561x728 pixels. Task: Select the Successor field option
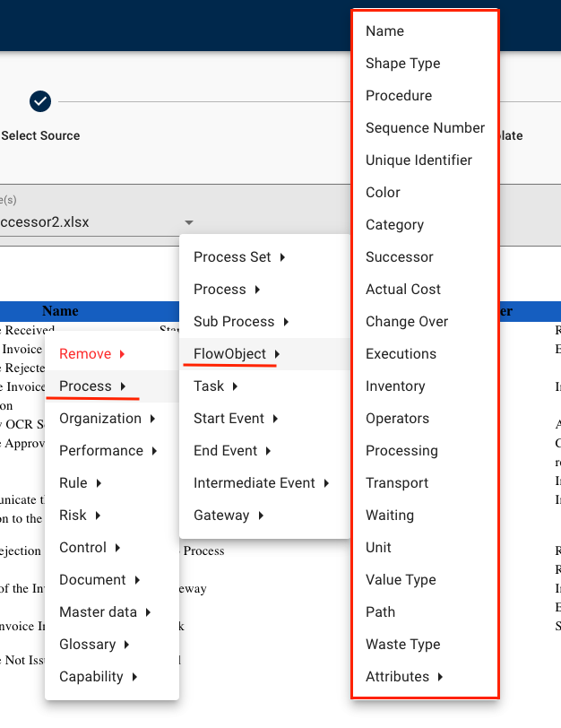point(399,257)
